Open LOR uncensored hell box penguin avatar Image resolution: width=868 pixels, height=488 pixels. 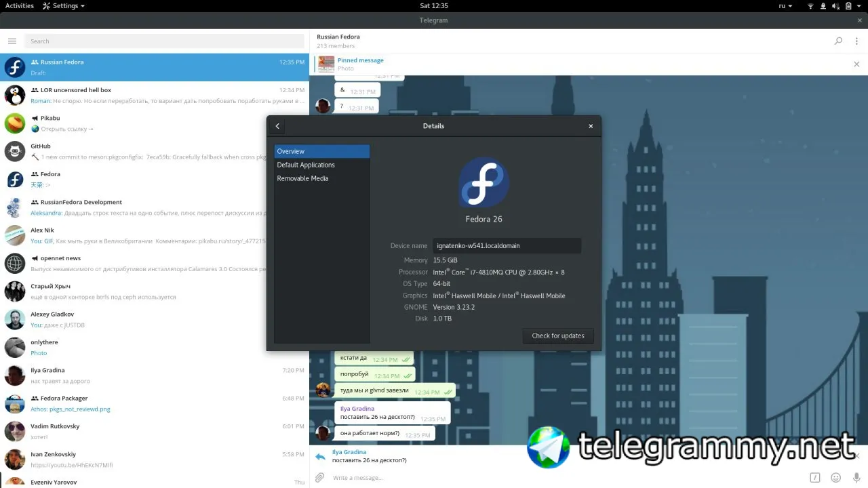click(15, 95)
